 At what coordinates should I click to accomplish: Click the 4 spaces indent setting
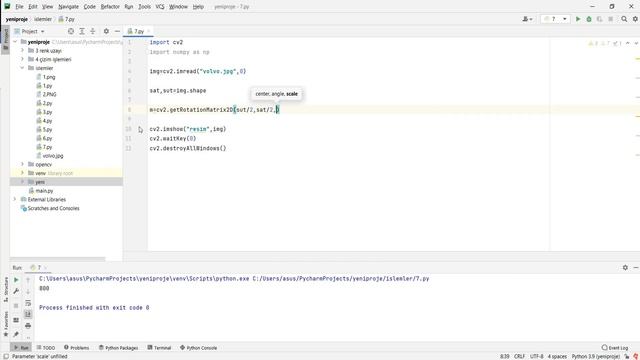click(557, 356)
